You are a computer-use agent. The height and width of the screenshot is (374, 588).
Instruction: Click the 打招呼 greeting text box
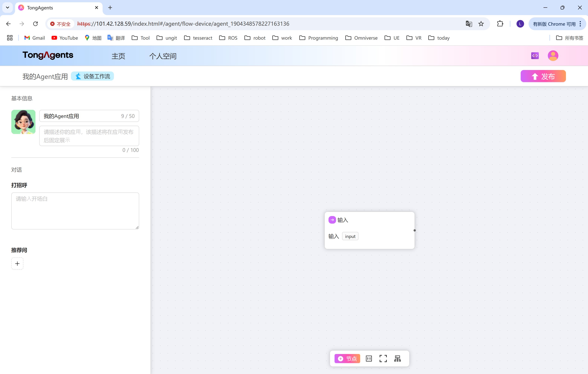click(75, 211)
